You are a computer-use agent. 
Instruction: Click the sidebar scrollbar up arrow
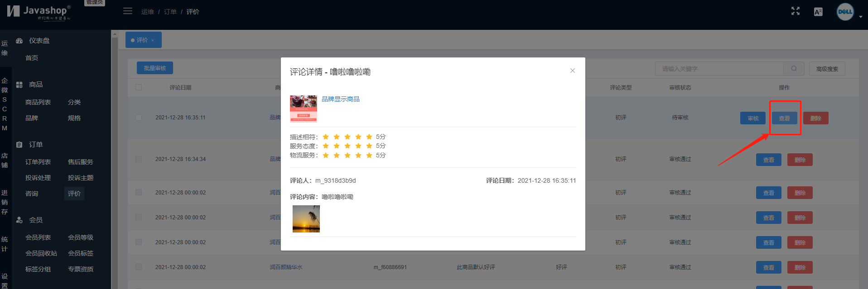pyautogui.click(x=115, y=33)
